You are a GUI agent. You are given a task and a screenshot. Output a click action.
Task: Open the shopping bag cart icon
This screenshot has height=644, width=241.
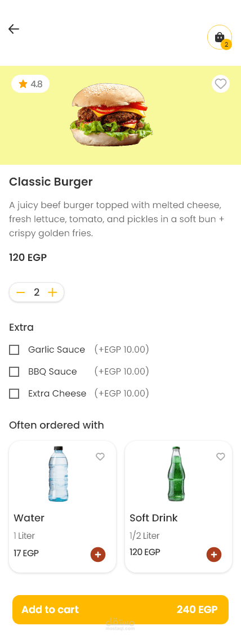click(220, 37)
